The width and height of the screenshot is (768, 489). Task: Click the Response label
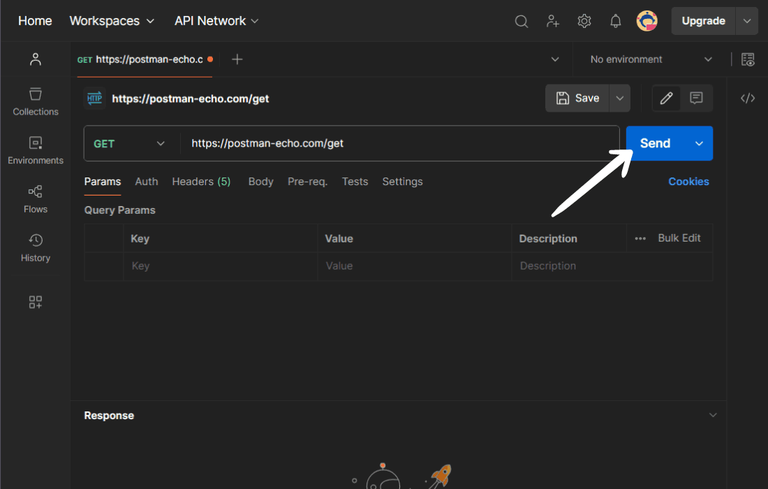pos(109,416)
